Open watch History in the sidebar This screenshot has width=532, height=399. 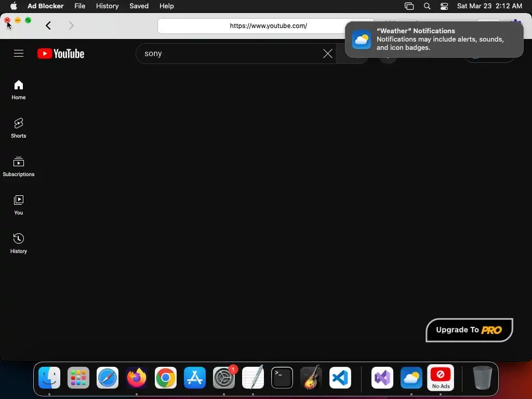point(19,243)
